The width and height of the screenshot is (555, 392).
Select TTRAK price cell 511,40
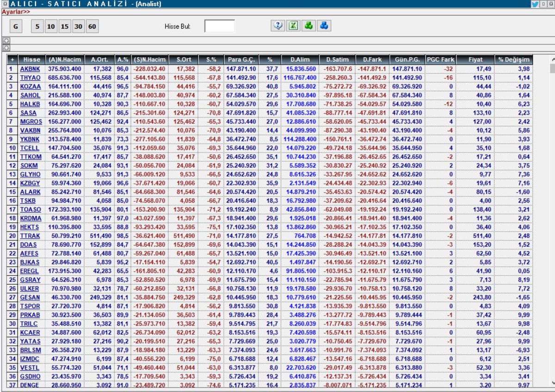[475, 236]
